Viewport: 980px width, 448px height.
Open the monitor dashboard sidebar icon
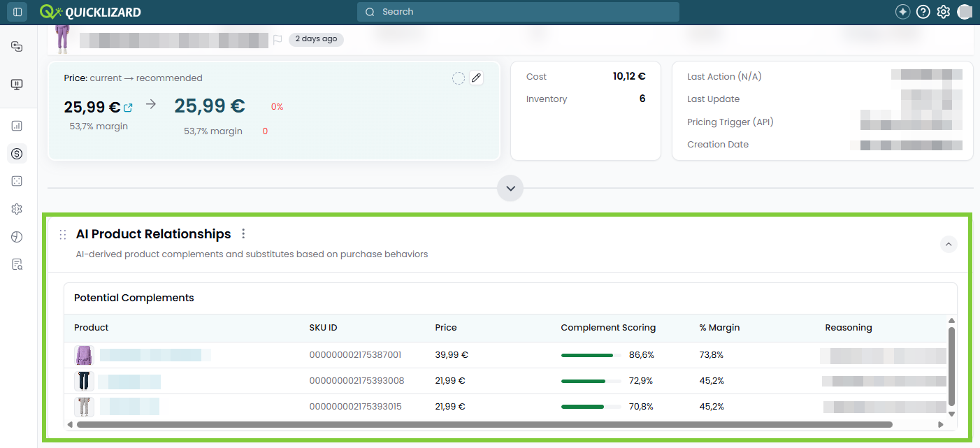click(17, 85)
